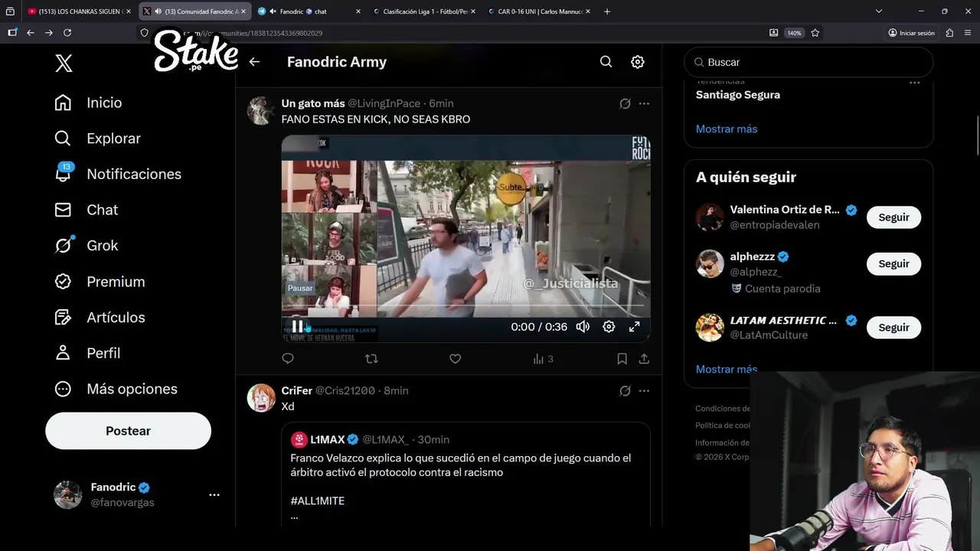Open Grok in sidebar
Image resolution: width=980 pixels, height=551 pixels.
(x=86, y=246)
